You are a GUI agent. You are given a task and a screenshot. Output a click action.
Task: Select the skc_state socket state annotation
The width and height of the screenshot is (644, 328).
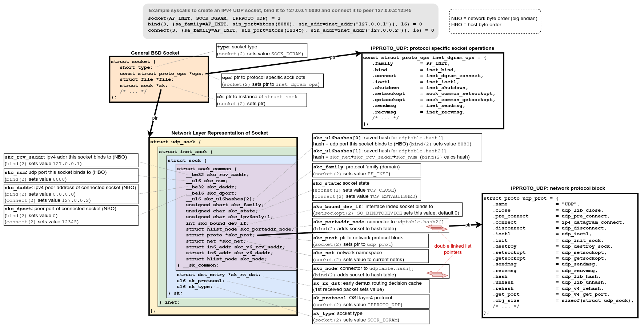366,190
